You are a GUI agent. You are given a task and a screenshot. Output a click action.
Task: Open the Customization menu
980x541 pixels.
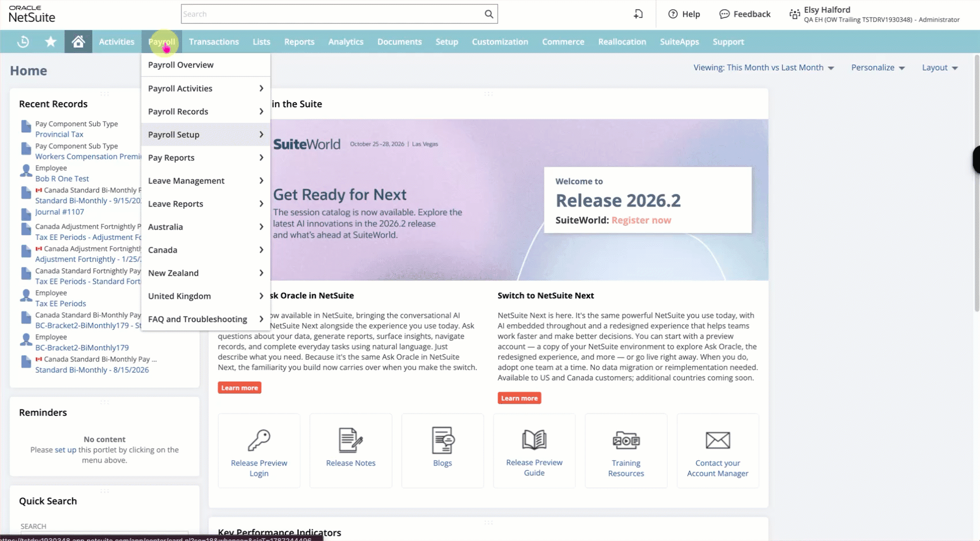(500, 42)
